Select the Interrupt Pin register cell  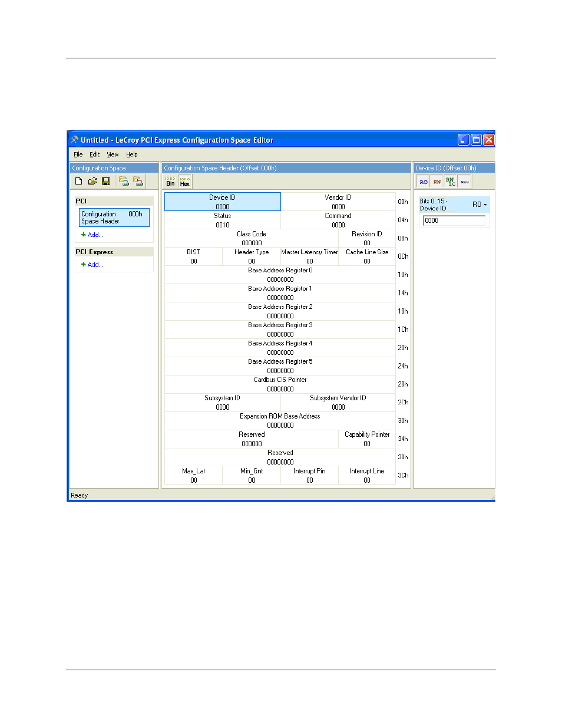pyautogui.click(x=309, y=476)
